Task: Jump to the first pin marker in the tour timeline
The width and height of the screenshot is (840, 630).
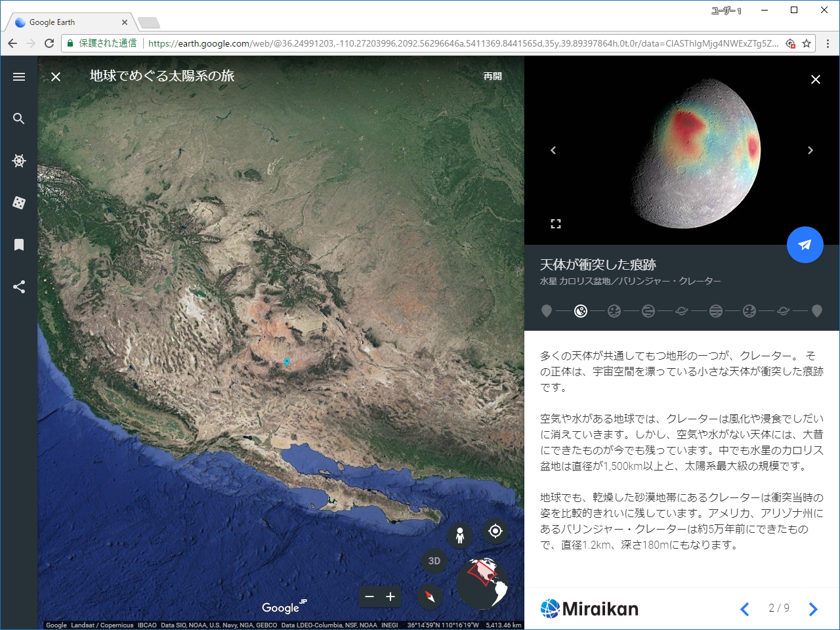Action: 547,311
